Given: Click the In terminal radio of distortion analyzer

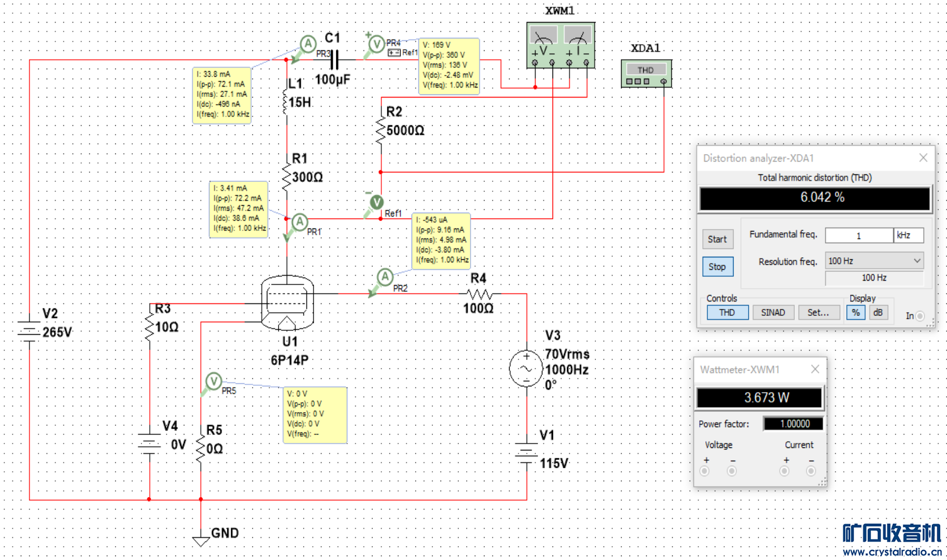Looking at the screenshot, I should tap(920, 316).
